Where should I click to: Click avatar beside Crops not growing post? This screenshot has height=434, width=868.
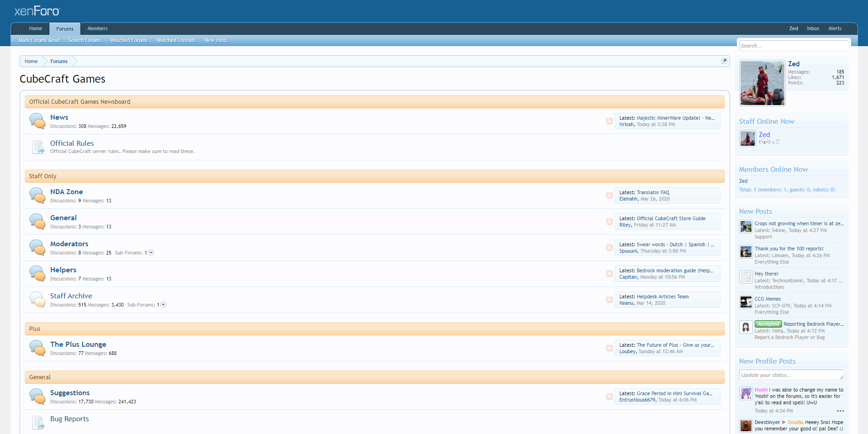click(746, 227)
